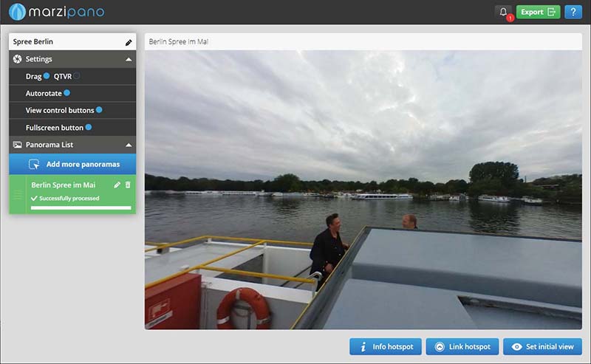Click the Spree Berlin project title field

pos(72,42)
